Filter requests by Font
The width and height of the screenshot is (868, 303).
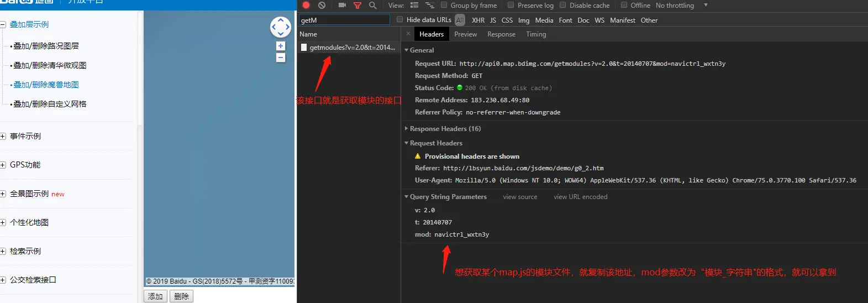566,20
